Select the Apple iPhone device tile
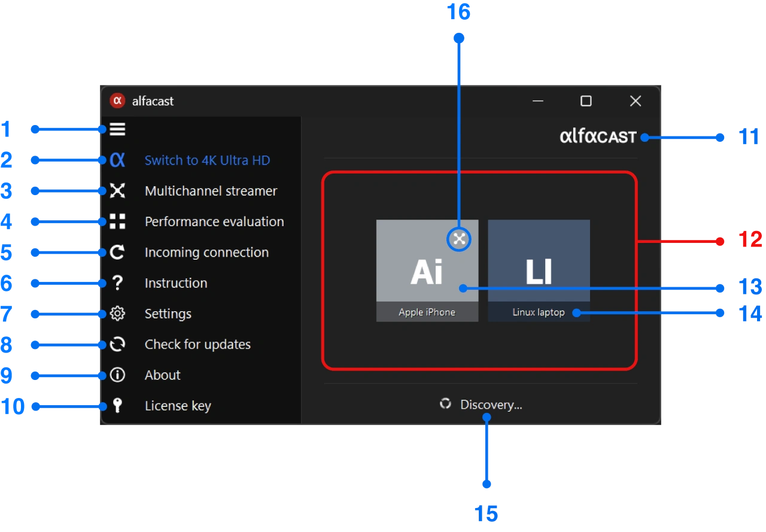The height and width of the screenshot is (532, 766). (x=427, y=270)
